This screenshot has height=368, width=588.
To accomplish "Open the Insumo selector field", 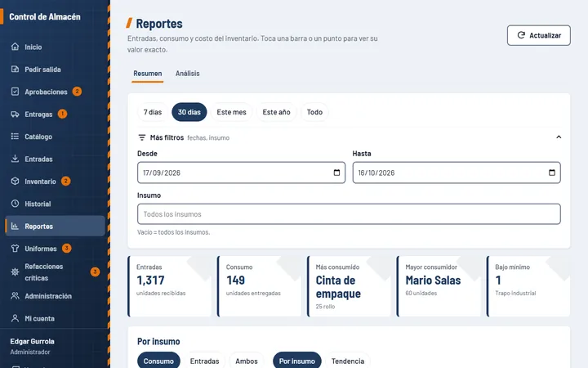I will coord(349,214).
